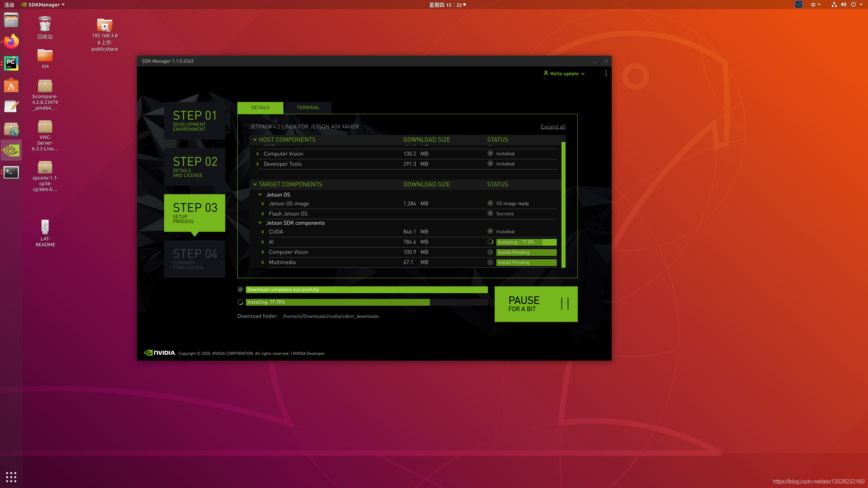Expand the Multimedia row

[263, 262]
